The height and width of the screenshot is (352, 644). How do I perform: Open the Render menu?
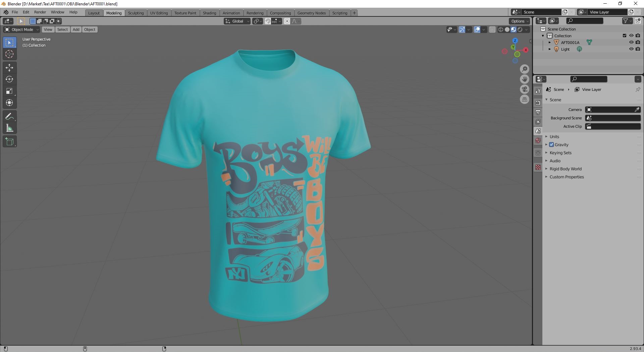[x=40, y=12]
